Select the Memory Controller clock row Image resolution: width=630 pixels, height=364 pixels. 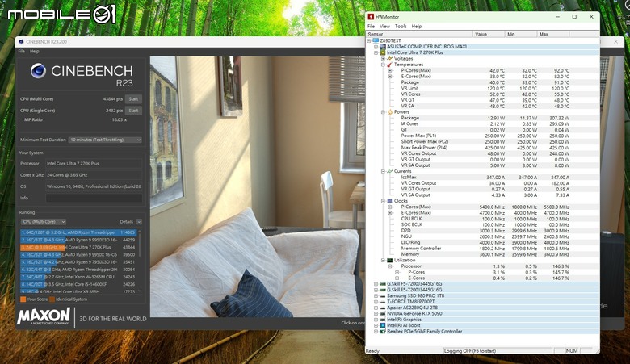[483, 249]
